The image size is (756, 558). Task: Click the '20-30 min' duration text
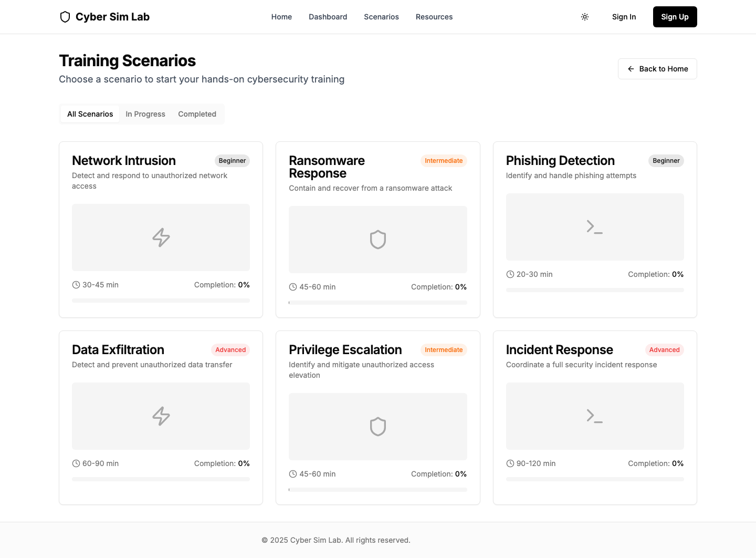(x=534, y=274)
